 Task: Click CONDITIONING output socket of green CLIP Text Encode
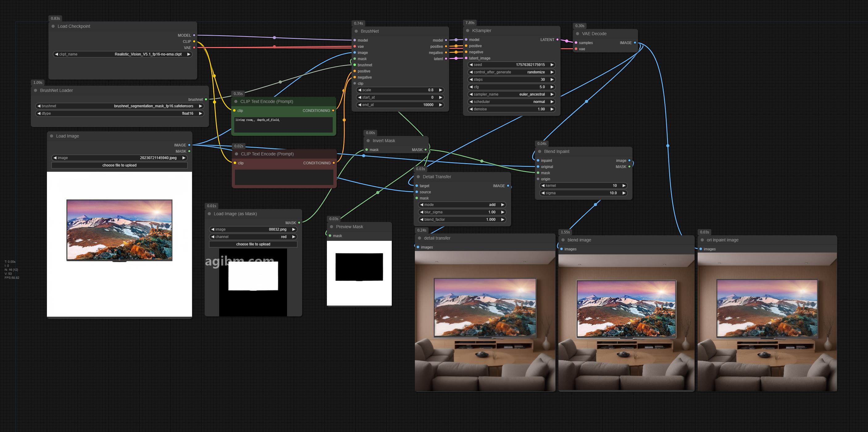coord(333,110)
